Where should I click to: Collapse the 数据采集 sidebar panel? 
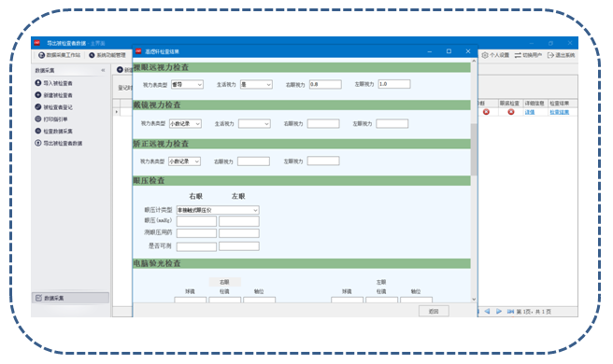click(x=103, y=70)
